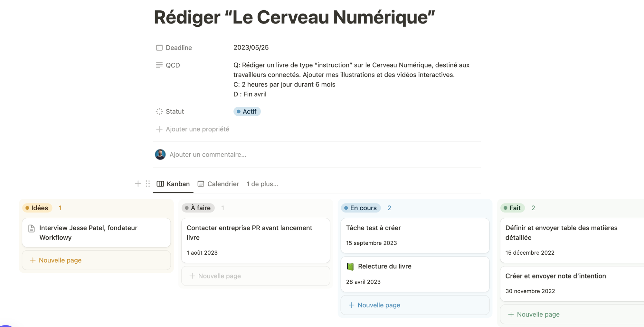Click "Ajouter une propriété"
The width and height of the screenshot is (644, 327).
(x=197, y=129)
